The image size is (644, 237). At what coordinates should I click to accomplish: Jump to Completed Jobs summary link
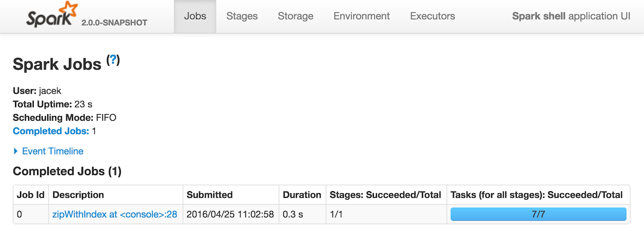51,131
